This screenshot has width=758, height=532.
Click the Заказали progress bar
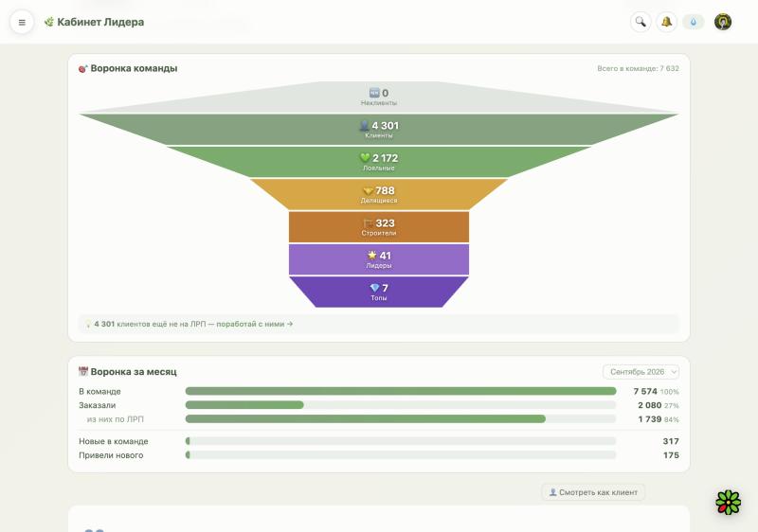401,405
